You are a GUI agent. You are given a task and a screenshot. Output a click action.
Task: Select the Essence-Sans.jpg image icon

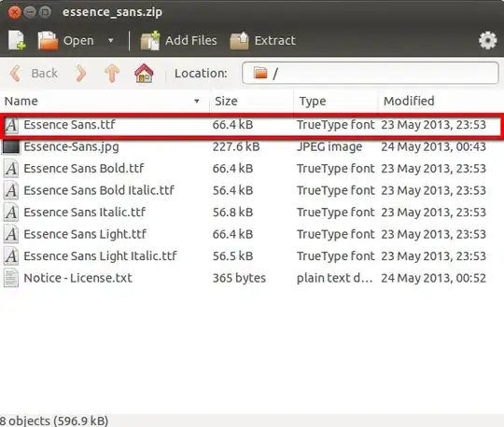[11, 147]
